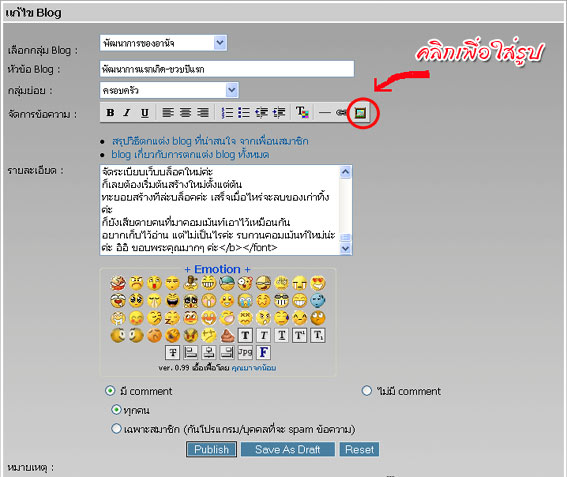Click the 'หัวข้อ Blog' title input field

click(x=227, y=69)
